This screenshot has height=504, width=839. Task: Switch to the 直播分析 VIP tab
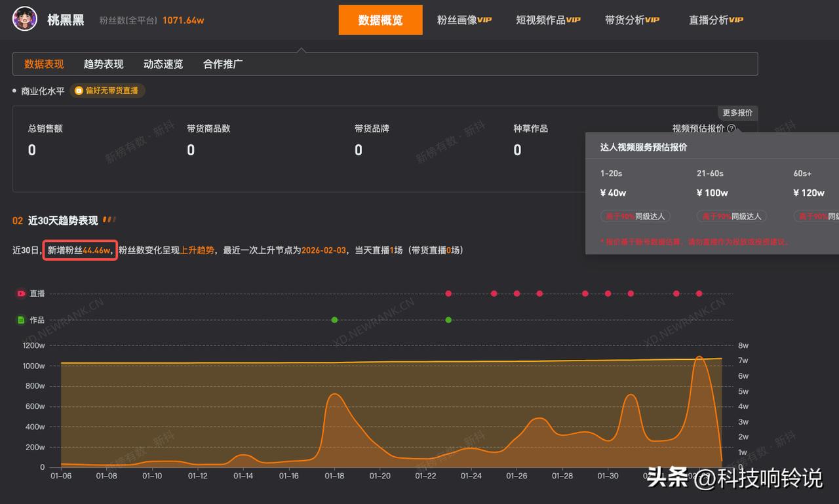pyautogui.click(x=716, y=20)
